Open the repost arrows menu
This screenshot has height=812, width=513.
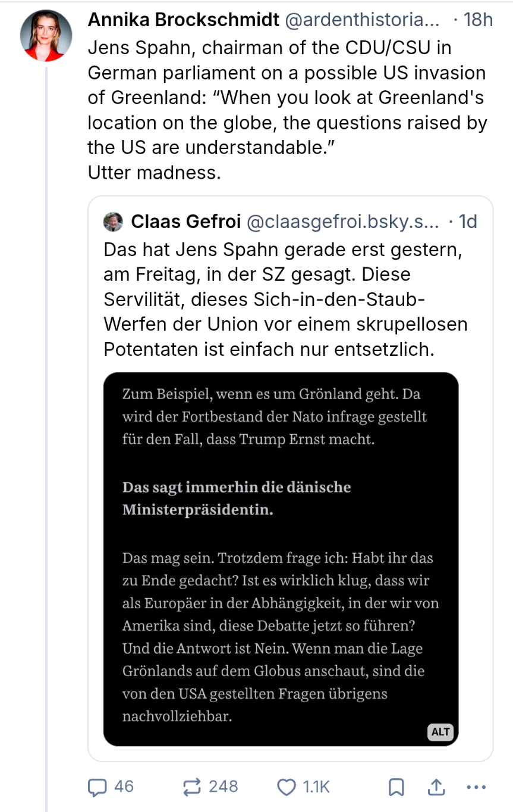[193, 787]
